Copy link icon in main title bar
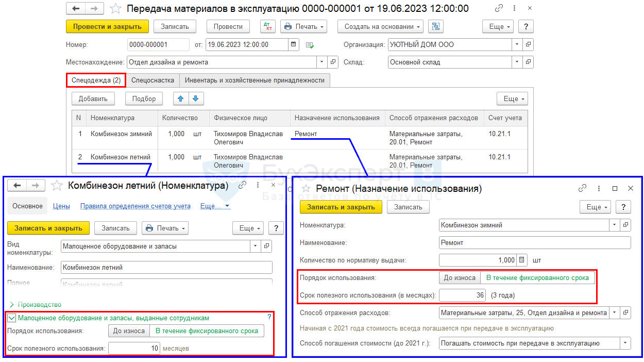The width and height of the screenshot is (644, 362). [x=499, y=9]
